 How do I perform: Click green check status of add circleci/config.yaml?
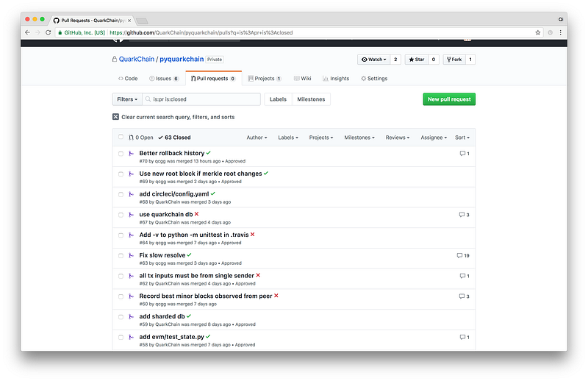click(213, 193)
